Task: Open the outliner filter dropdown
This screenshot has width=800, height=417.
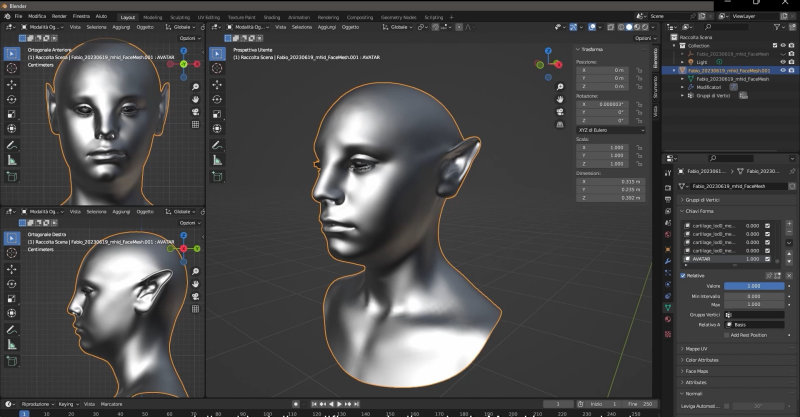Action: click(779, 27)
